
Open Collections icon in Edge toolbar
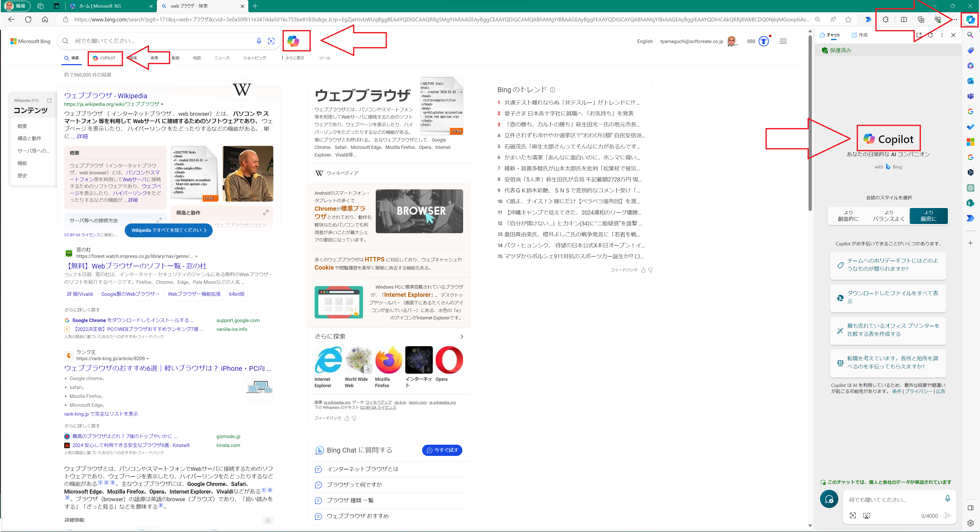point(921,19)
